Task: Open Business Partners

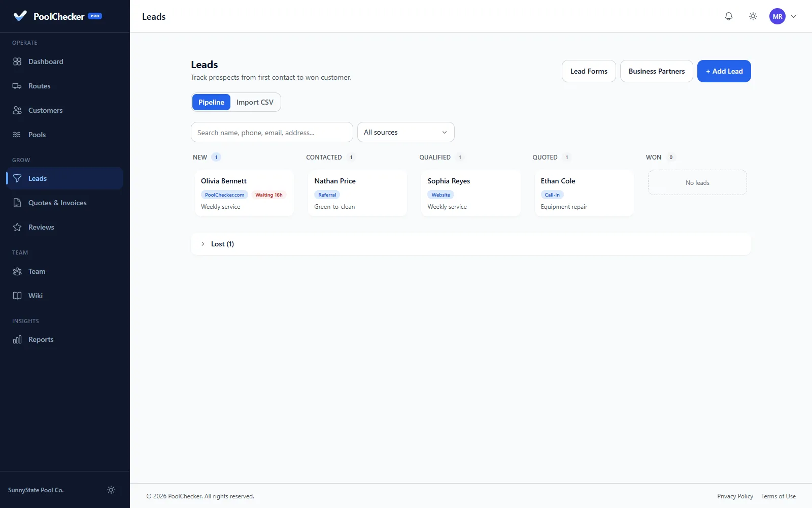Action: pos(657,71)
